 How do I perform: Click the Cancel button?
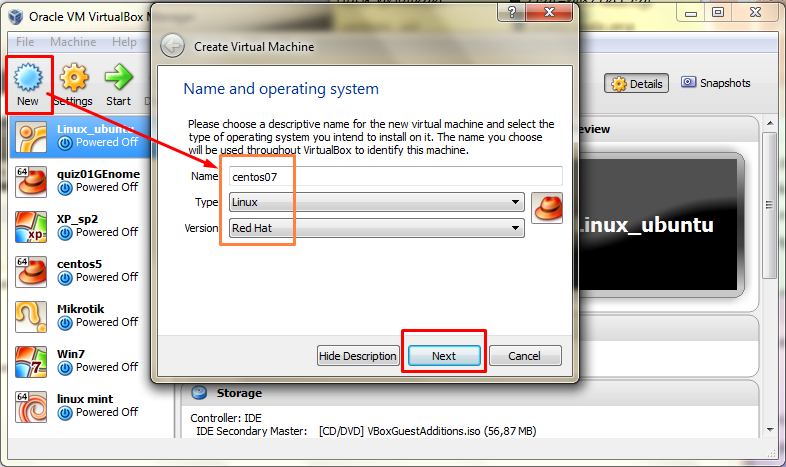pos(525,356)
